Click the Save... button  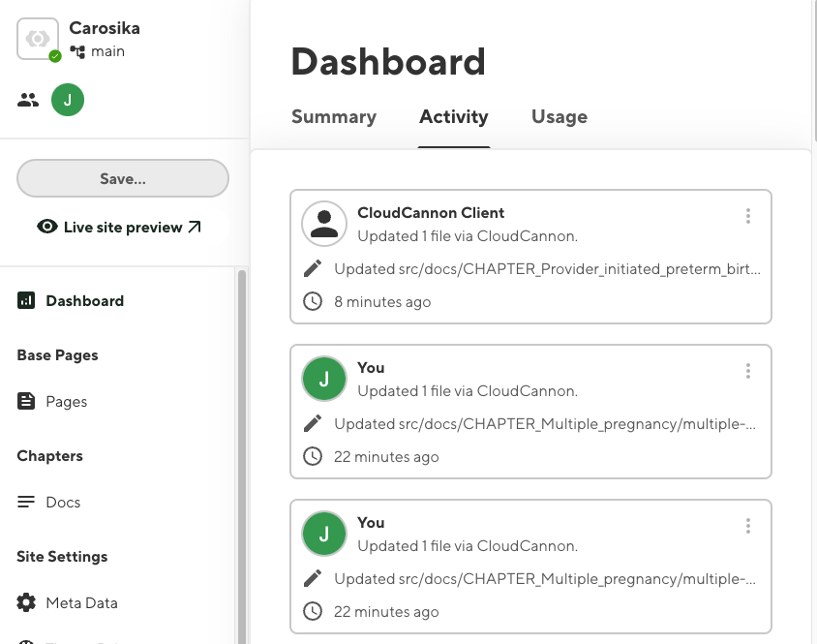(123, 179)
